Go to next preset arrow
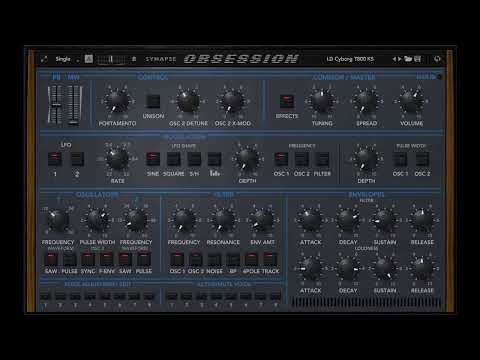 click(x=399, y=59)
